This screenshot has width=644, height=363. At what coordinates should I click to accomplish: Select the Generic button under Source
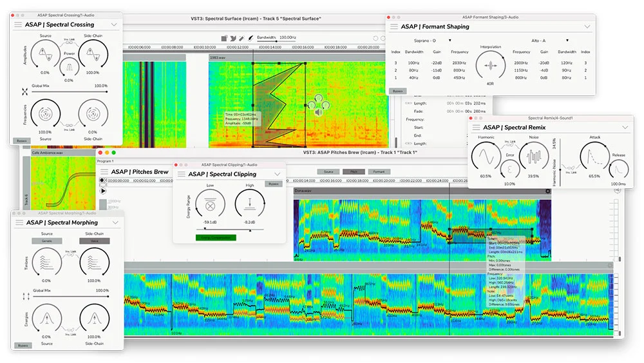pyautogui.click(x=46, y=240)
